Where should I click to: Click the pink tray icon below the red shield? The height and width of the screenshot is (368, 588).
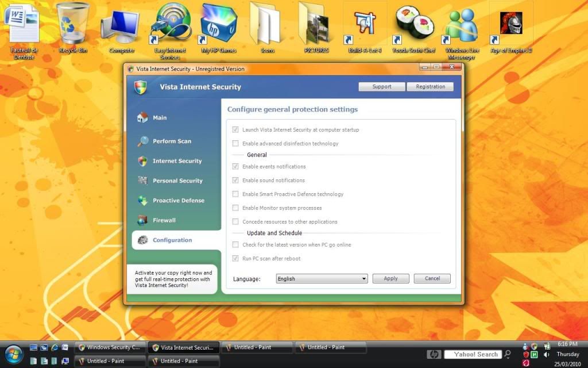pyautogui.click(x=526, y=363)
